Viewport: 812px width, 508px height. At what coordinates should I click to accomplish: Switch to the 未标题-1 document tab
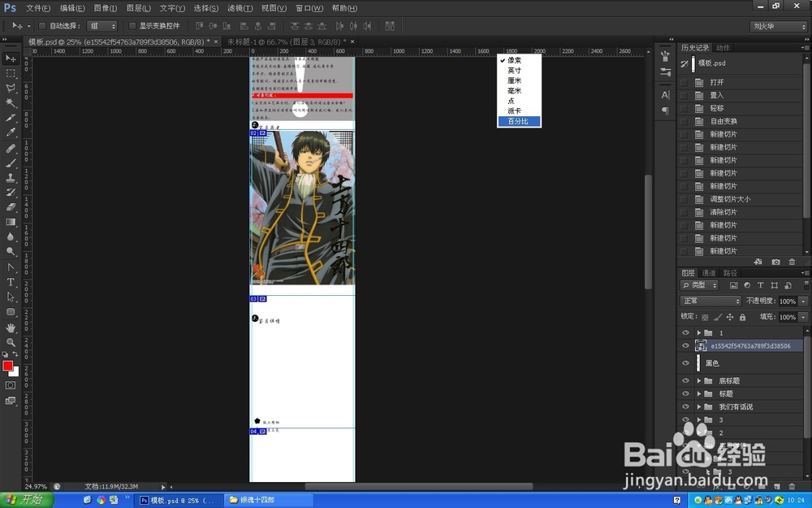(287, 41)
